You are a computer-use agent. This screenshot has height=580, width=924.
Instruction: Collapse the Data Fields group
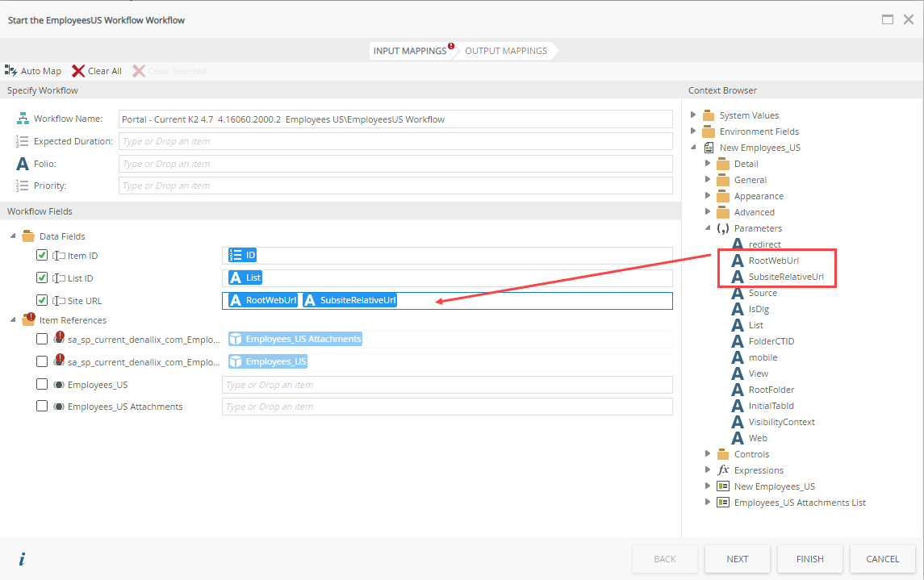tap(13, 236)
